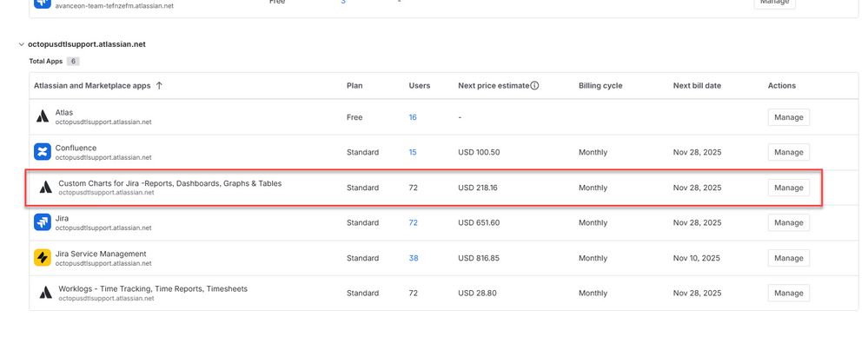Image resolution: width=868 pixels, height=350 pixels.
Task: Click the USD 218.16 price estimate
Action: coord(478,188)
